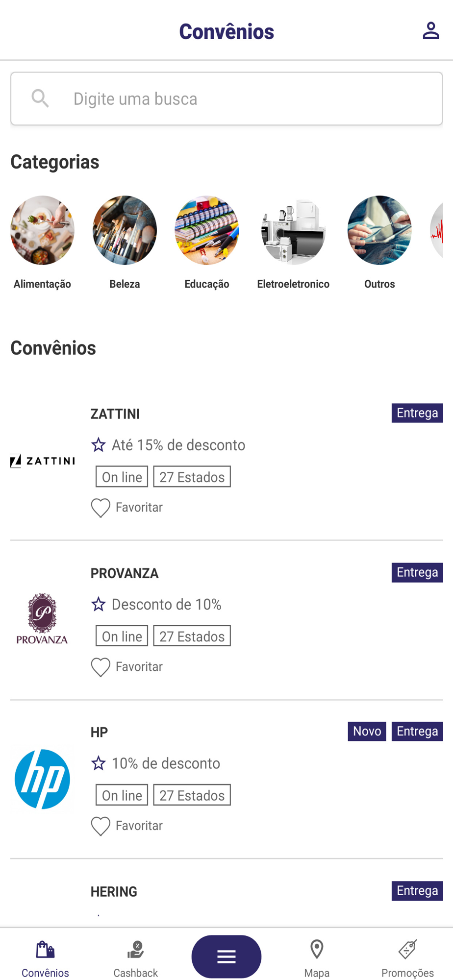Choose the Alimentação category image
The height and width of the screenshot is (980, 453).
(x=42, y=230)
